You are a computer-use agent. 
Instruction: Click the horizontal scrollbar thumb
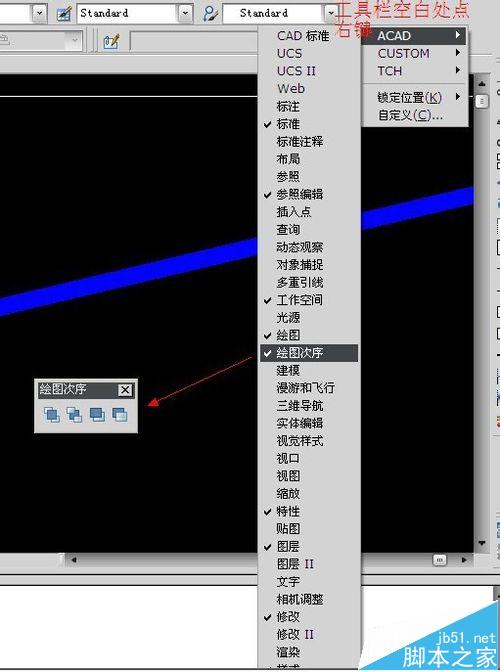pos(440,560)
